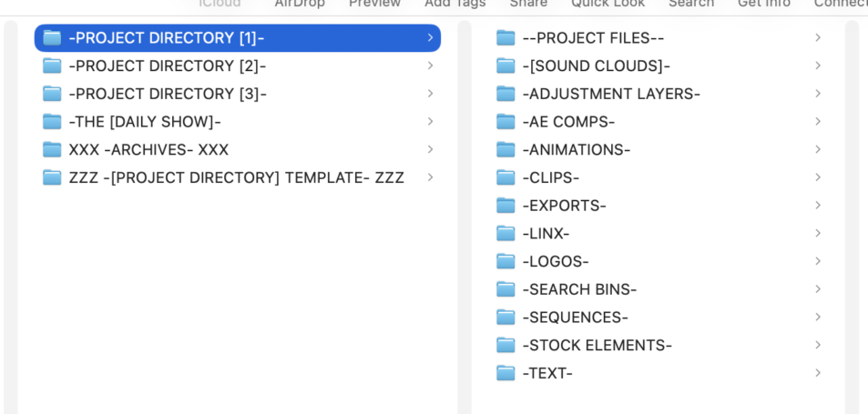Viewport: 868px width, 414px height.
Task: Click the -[SOUND CLOUDS]- folder icon
Action: (x=505, y=66)
